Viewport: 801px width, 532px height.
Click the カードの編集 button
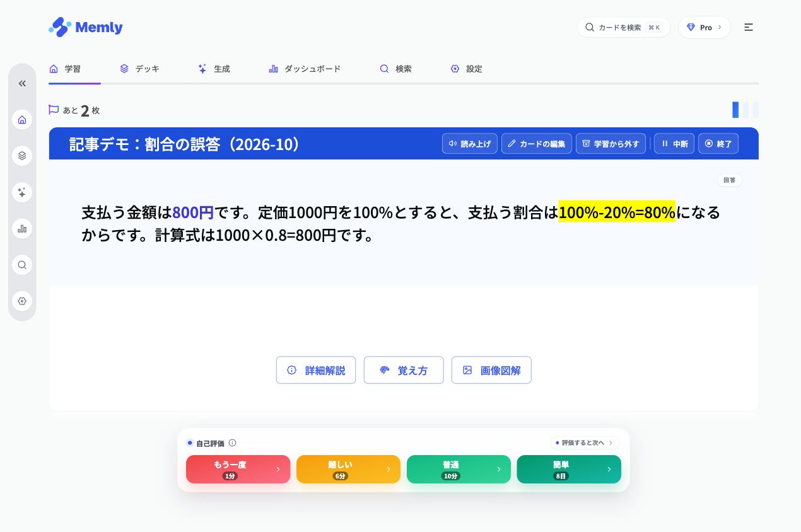click(x=537, y=143)
